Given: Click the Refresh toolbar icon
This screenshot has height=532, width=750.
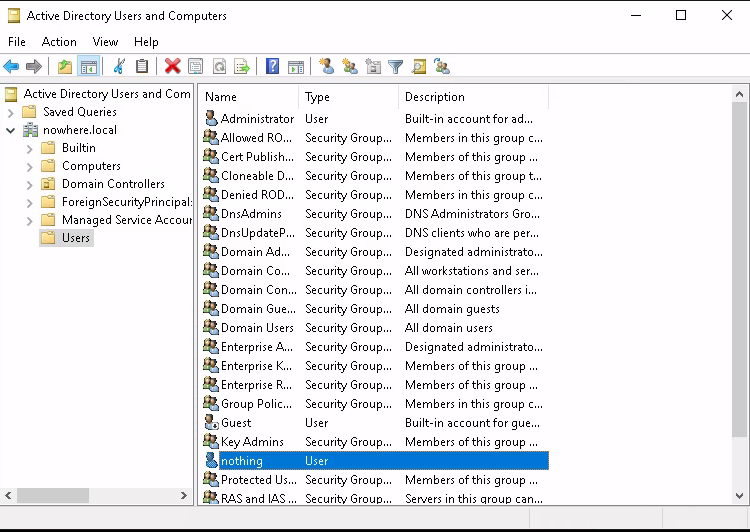Looking at the screenshot, I should click(x=219, y=66).
